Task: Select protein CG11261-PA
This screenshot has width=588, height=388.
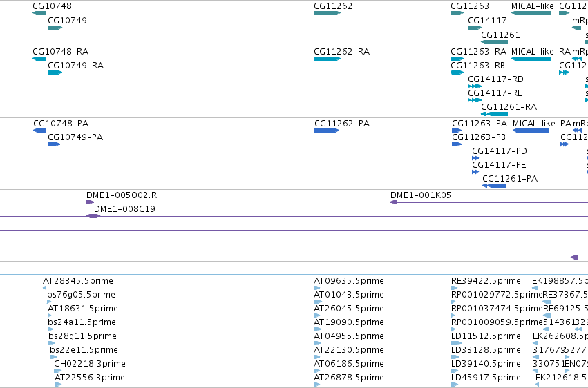Action: pos(495,186)
